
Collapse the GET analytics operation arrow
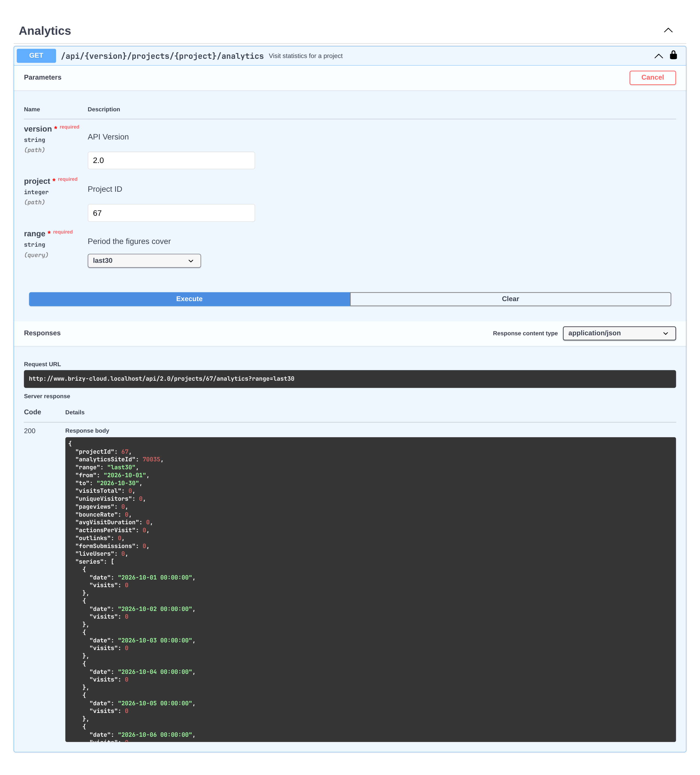[x=658, y=56]
